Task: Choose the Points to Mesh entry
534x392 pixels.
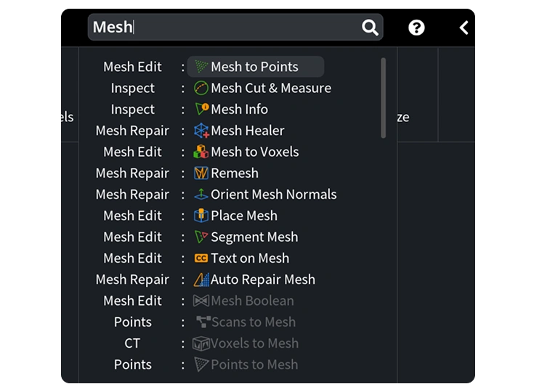Action: 246,364
